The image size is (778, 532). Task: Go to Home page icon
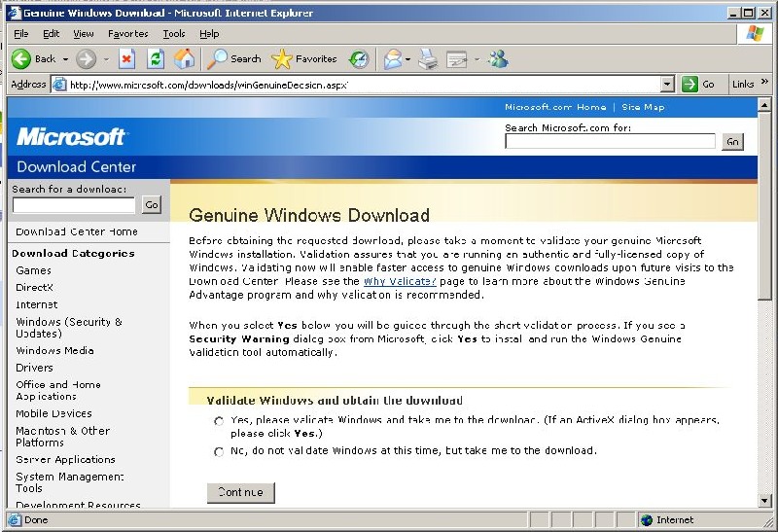pos(184,59)
